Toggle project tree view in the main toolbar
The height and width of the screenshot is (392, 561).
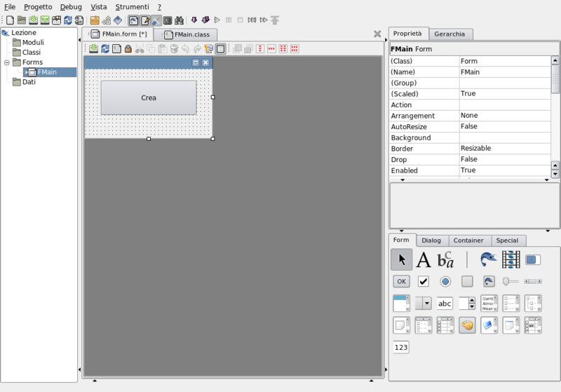133,20
